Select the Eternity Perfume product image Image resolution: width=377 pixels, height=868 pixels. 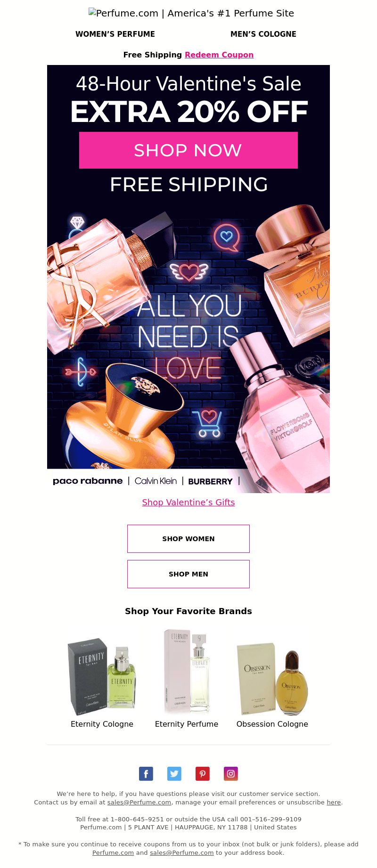click(187, 672)
